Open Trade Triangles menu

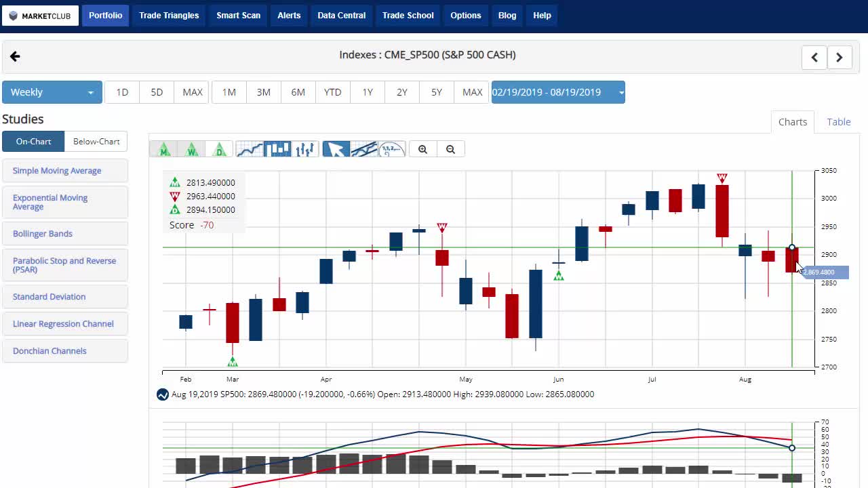[x=169, y=16]
